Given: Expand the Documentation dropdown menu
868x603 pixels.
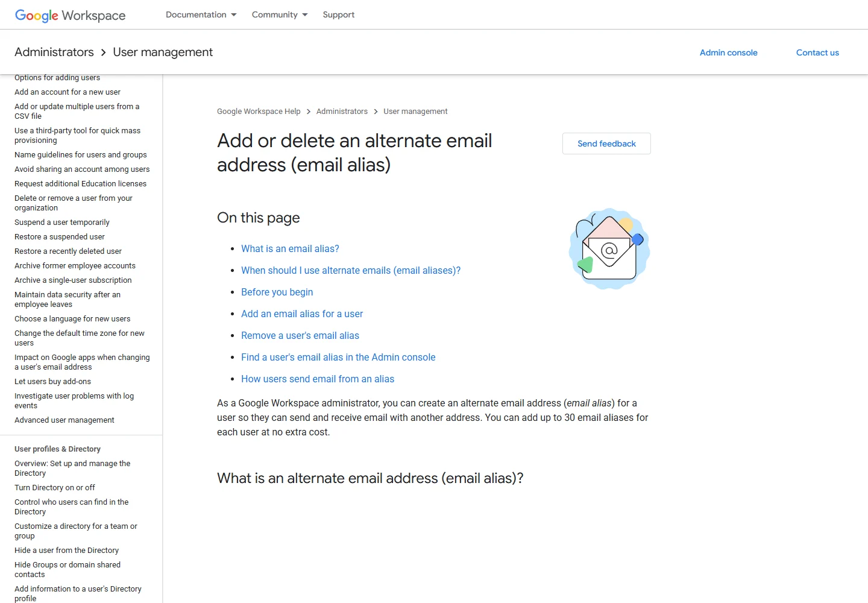Looking at the screenshot, I should coord(201,14).
